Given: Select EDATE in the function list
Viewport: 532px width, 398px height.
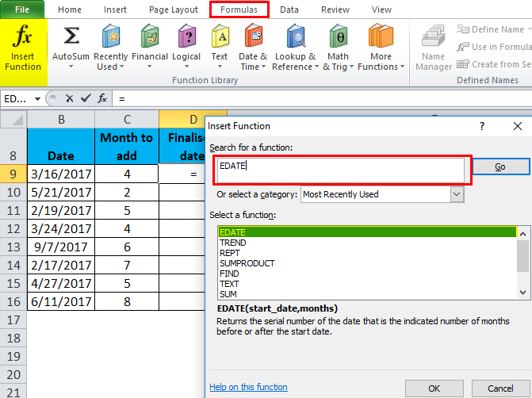Looking at the screenshot, I should point(367,232).
